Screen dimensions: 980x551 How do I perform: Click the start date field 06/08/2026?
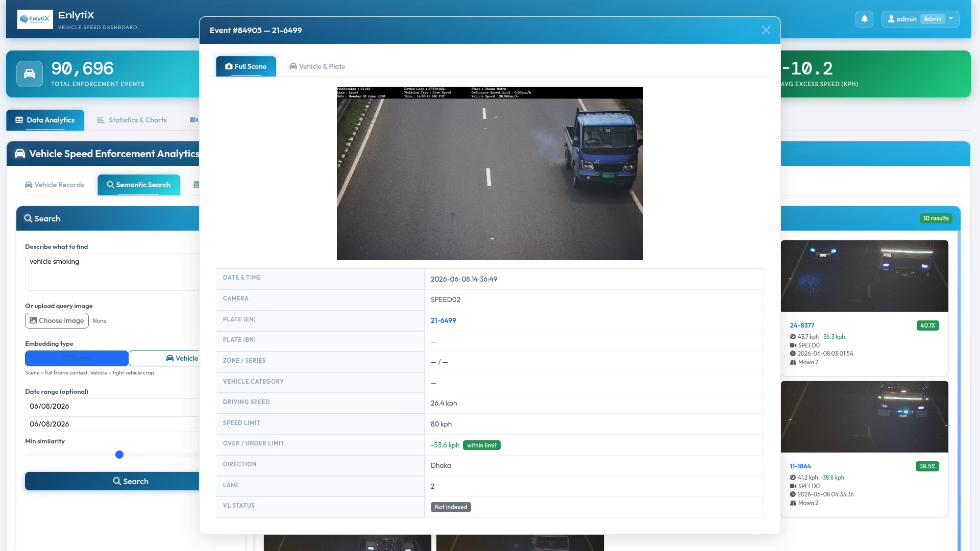click(x=112, y=406)
